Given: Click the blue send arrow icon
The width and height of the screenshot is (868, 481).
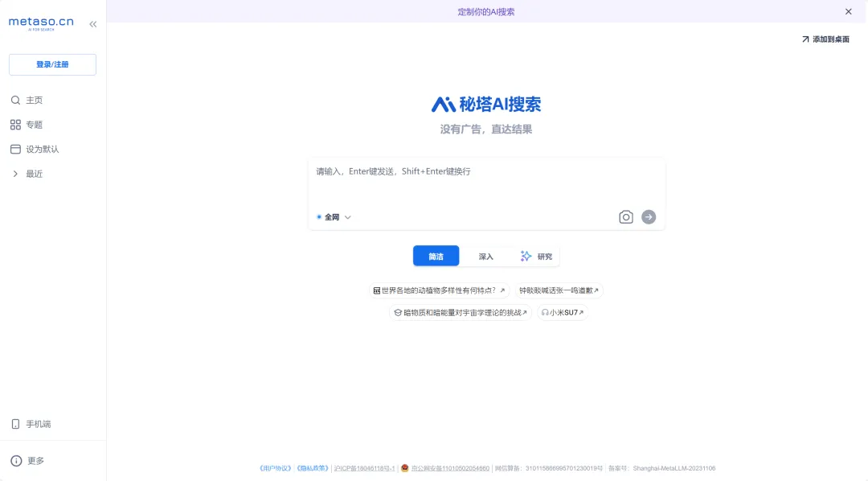Looking at the screenshot, I should (x=649, y=216).
